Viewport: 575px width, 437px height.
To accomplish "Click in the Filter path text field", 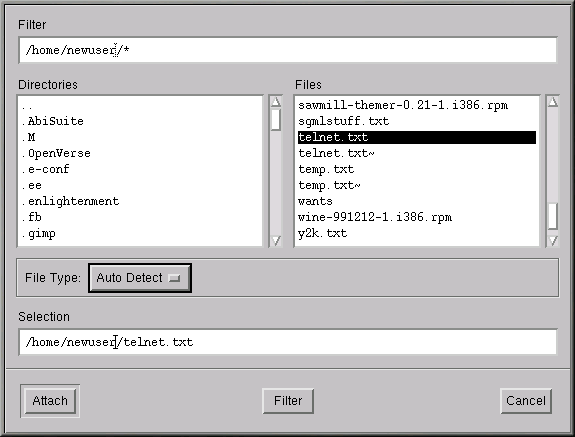I will point(288,50).
